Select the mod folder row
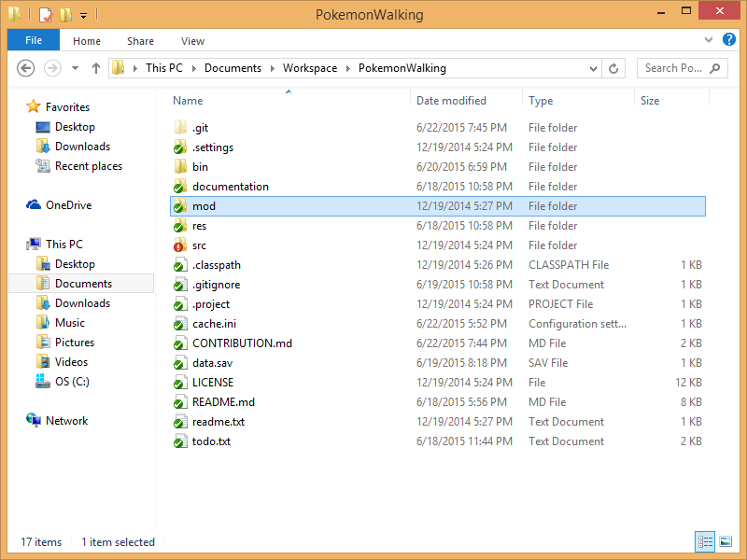The height and width of the screenshot is (560, 747). coord(438,206)
